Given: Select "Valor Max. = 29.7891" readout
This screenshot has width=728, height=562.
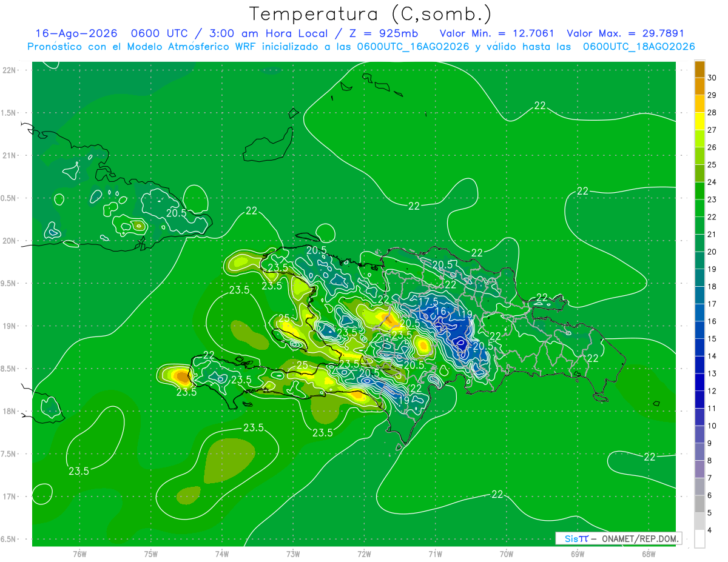Looking at the screenshot, I should coord(625,34).
